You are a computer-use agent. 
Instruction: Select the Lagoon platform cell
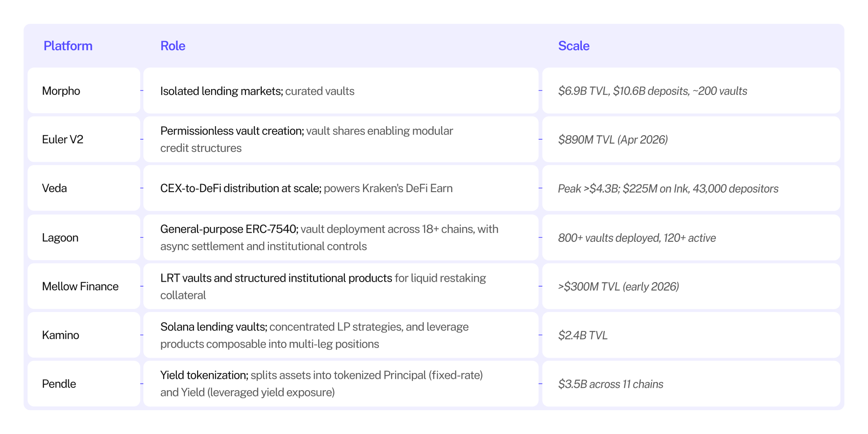click(84, 237)
